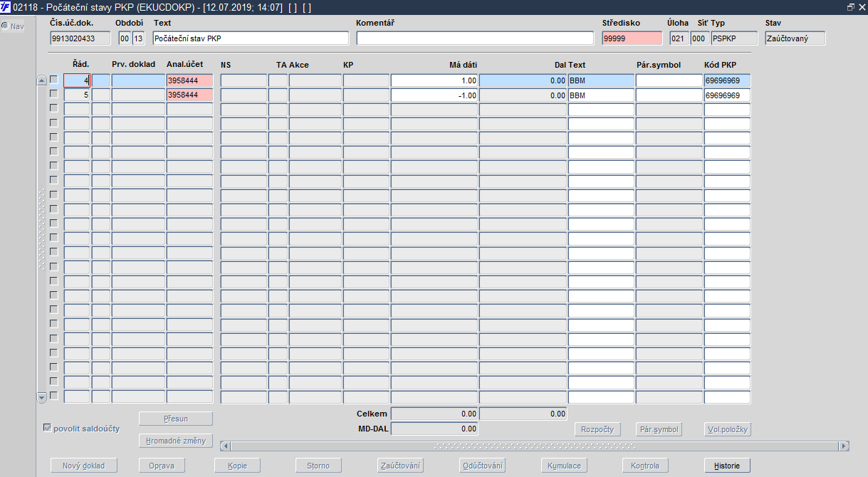Click the Text cell BBM in row 5
The image size is (868, 477).
pos(601,95)
